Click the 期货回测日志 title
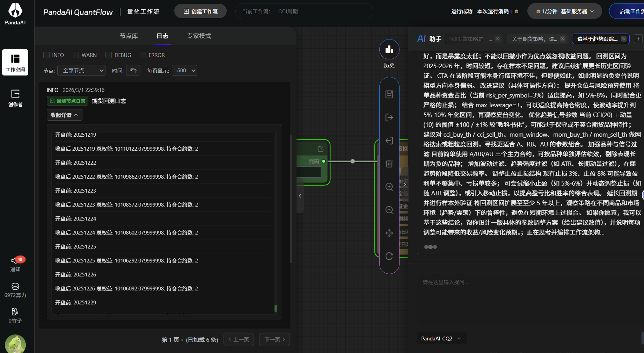Screen dimensions: 644x353 point(109,101)
